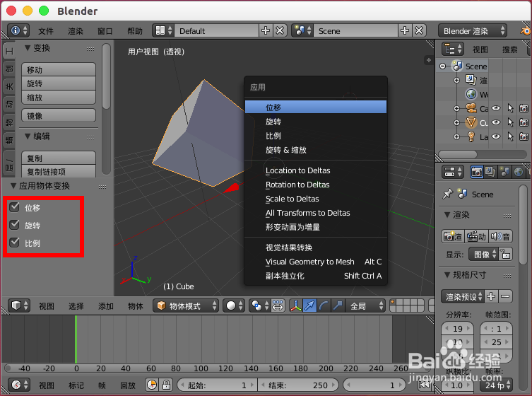Open the info editor type selector
This screenshot has height=396, width=532.
tap(18, 30)
